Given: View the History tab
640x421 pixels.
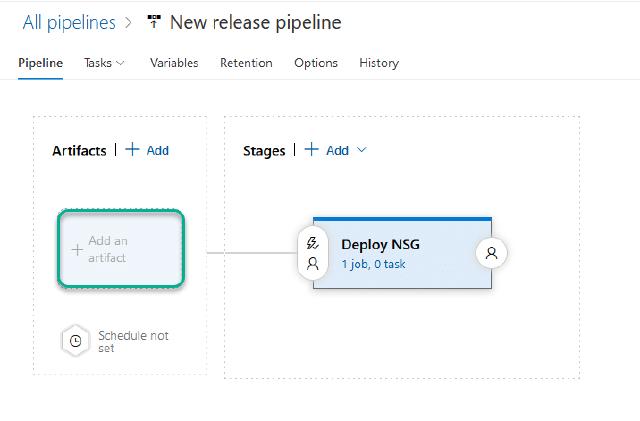Looking at the screenshot, I should [x=379, y=63].
